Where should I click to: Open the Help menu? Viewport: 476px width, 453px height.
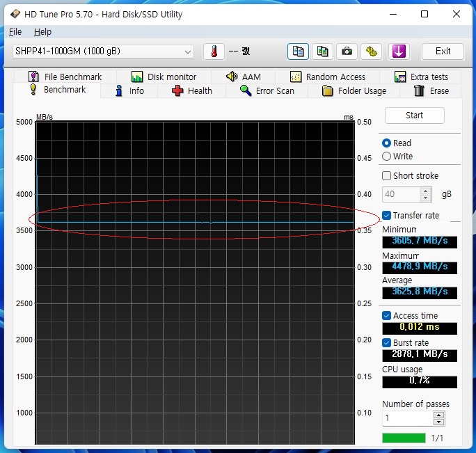[42, 32]
